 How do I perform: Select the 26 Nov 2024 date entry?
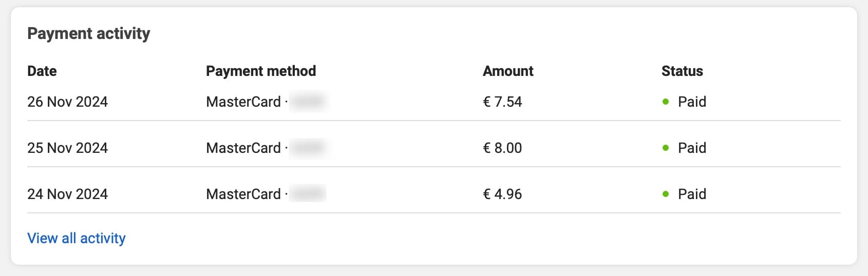pos(67,102)
